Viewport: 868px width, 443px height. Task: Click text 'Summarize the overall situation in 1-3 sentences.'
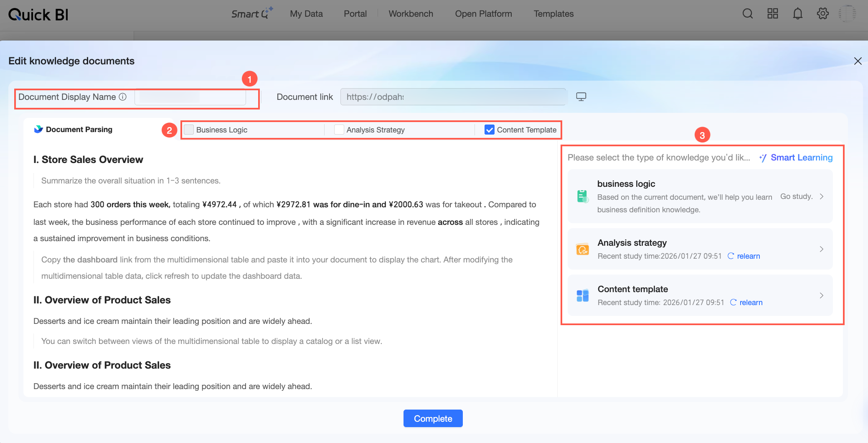131,181
